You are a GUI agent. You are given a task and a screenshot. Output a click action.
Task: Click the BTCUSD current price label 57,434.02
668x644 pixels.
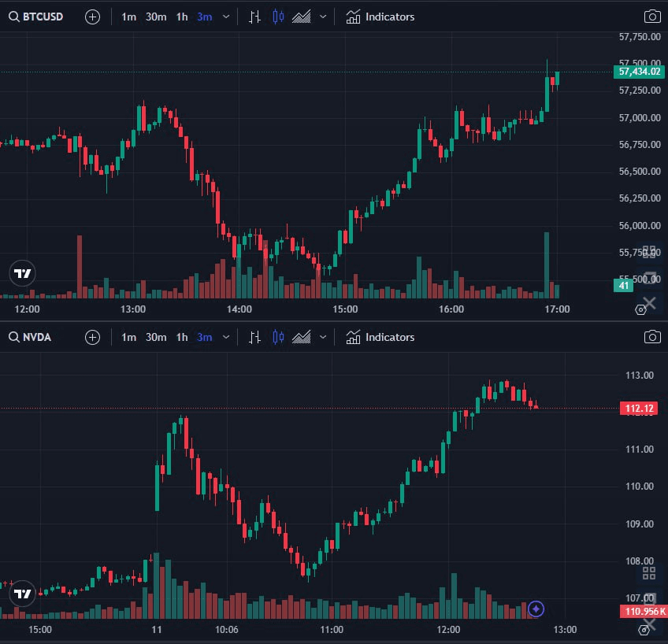tap(639, 72)
